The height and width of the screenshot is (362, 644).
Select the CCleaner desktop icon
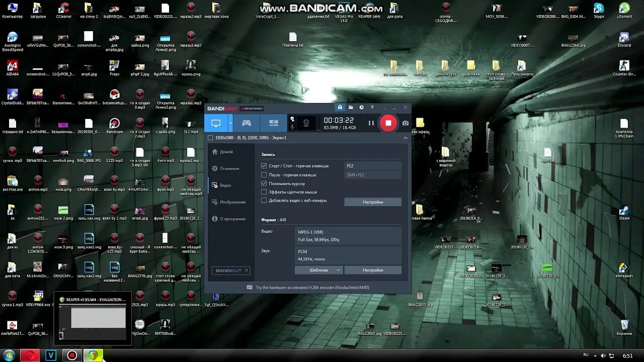pos(63,11)
